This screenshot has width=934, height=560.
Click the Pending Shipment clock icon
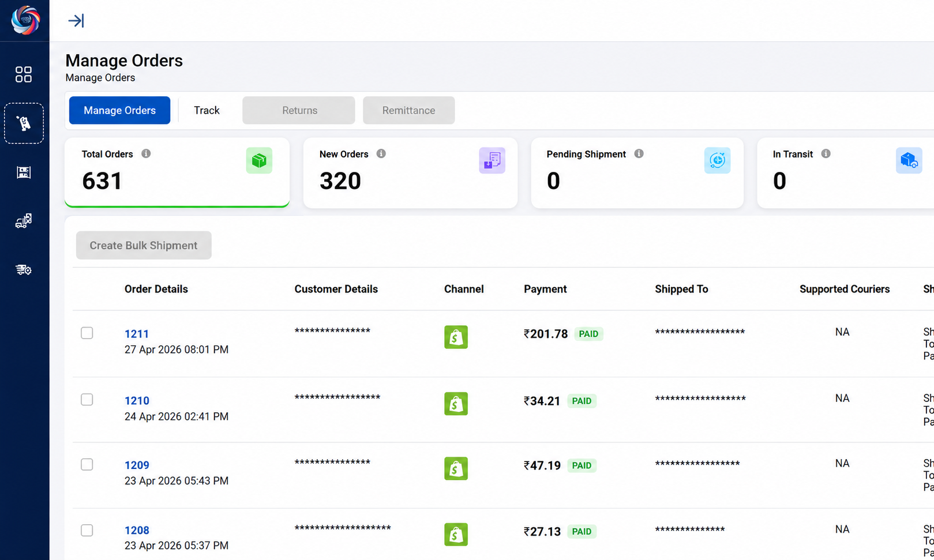pos(717,160)
